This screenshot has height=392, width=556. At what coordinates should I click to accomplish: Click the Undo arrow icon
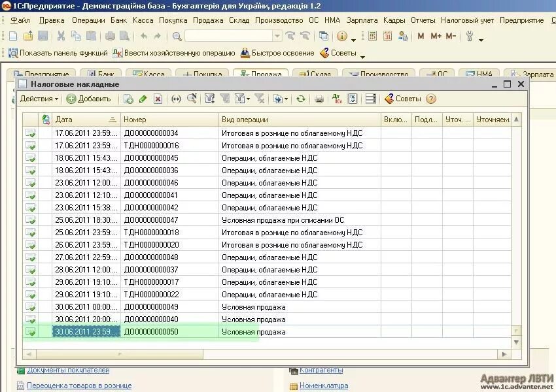pyautogui.click(x=144, y=36)
